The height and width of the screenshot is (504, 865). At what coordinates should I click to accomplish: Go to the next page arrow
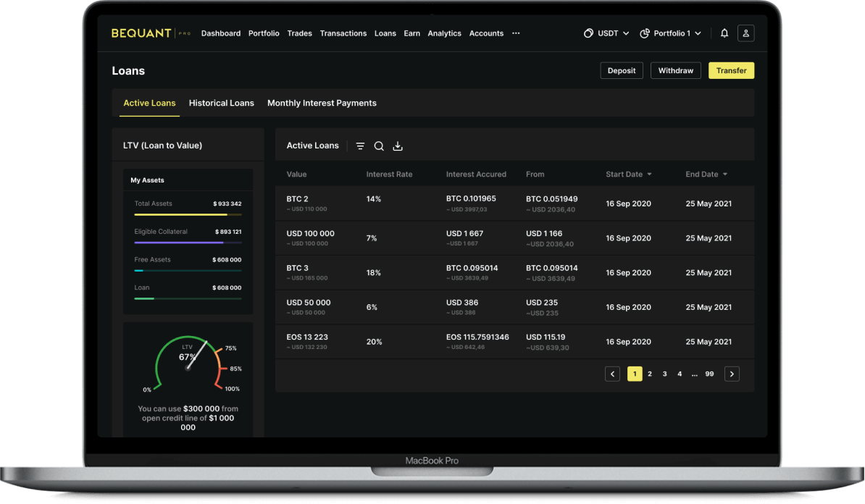pyautogui.click(x=732, y=374)
